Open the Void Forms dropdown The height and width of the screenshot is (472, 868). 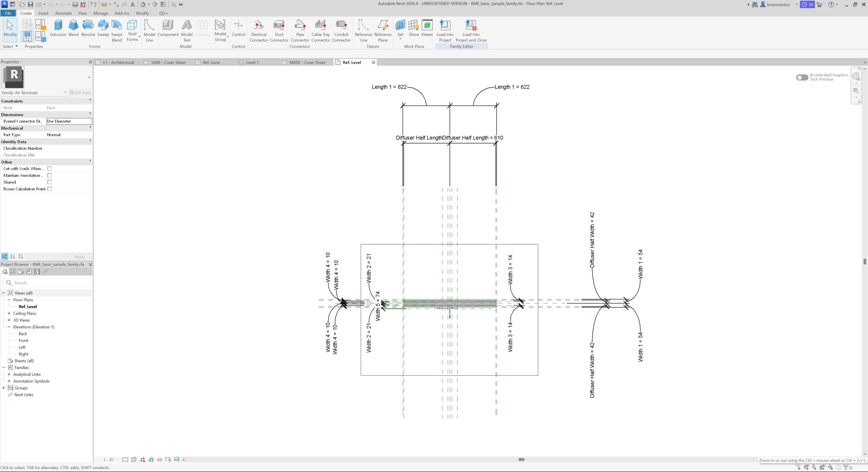pos(132,30)
